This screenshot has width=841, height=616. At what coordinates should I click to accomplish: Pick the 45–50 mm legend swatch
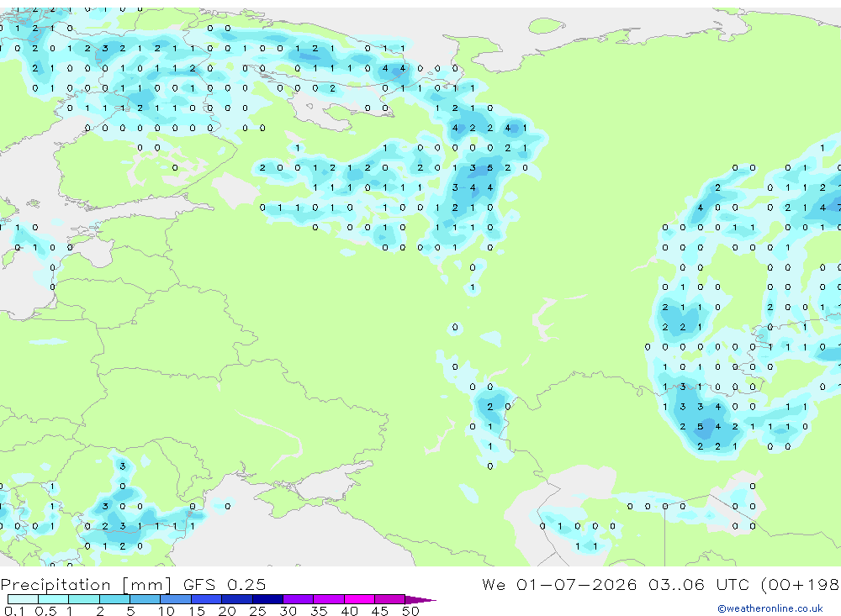[390, 599]
